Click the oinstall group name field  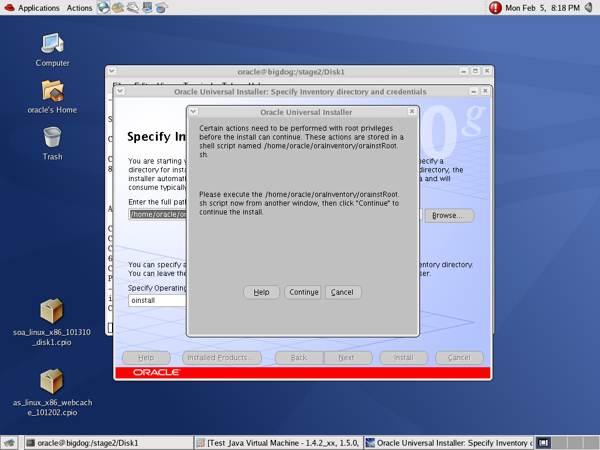coord(157,300)
